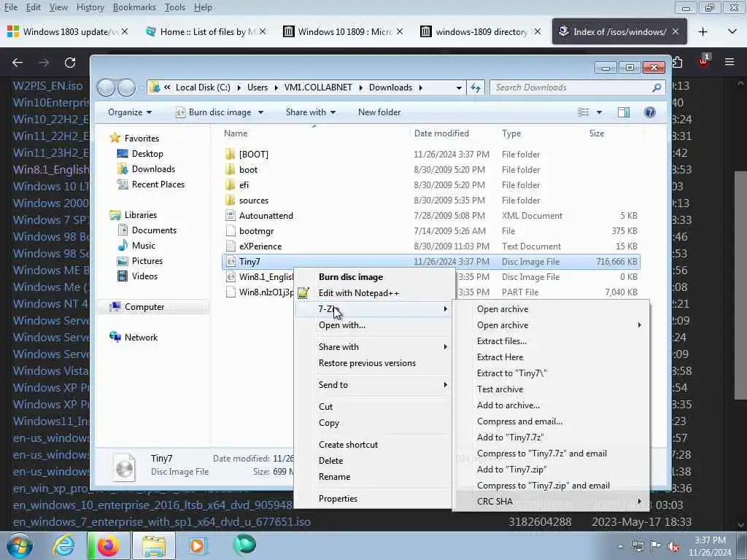Launch Internet Explorer from the taskbar

pos(63,545)
